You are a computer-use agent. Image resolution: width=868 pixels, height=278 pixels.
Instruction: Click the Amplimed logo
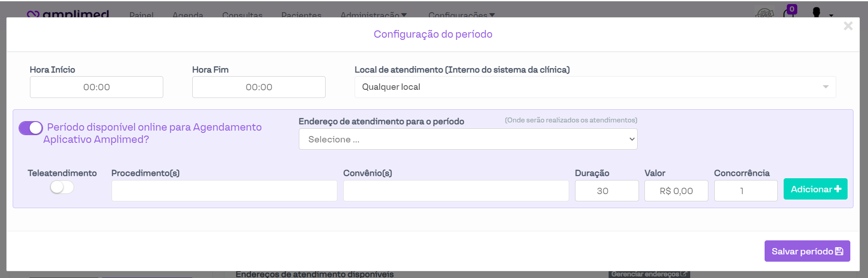pos(68,14)
